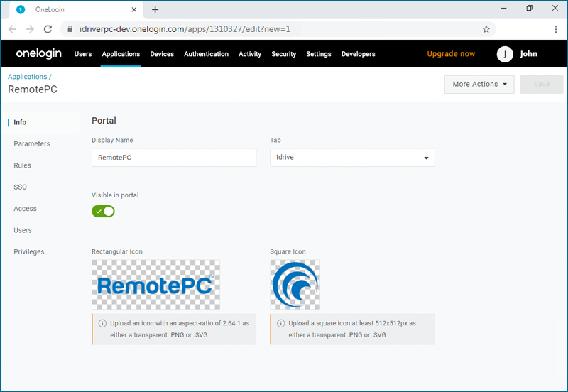Image resolution: width=568 pixels, height=392 pixels.
Task: Click the Upgrade now link
Action: coord(451,54)
